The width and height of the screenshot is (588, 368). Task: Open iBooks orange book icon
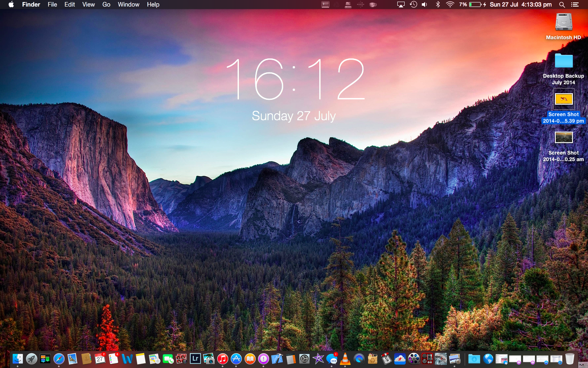250,359
